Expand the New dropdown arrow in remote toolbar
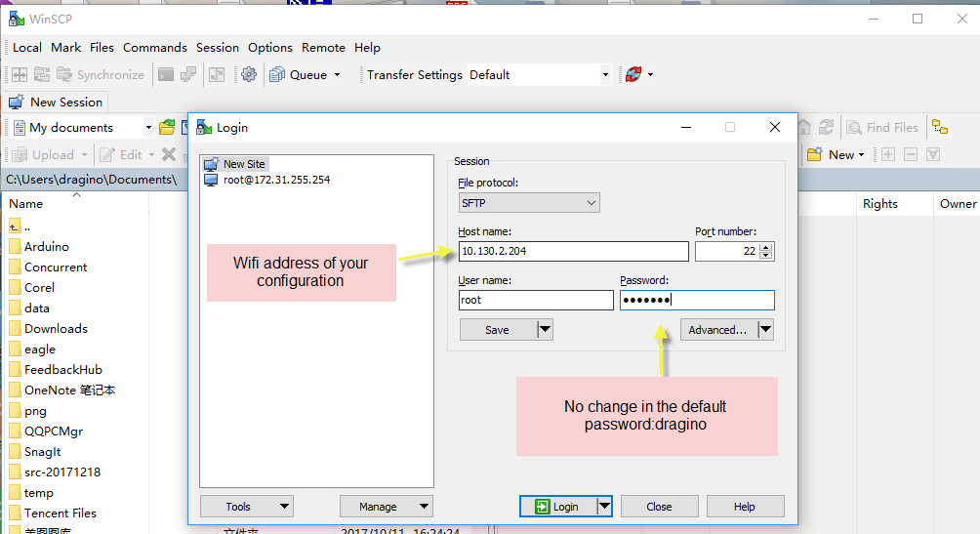Viewport: 980px width, 534px height. coord(861,154)
